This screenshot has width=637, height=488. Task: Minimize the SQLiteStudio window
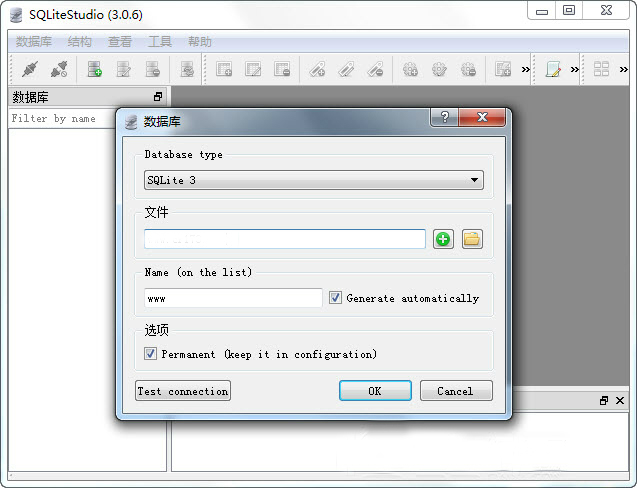coord(542,11)
